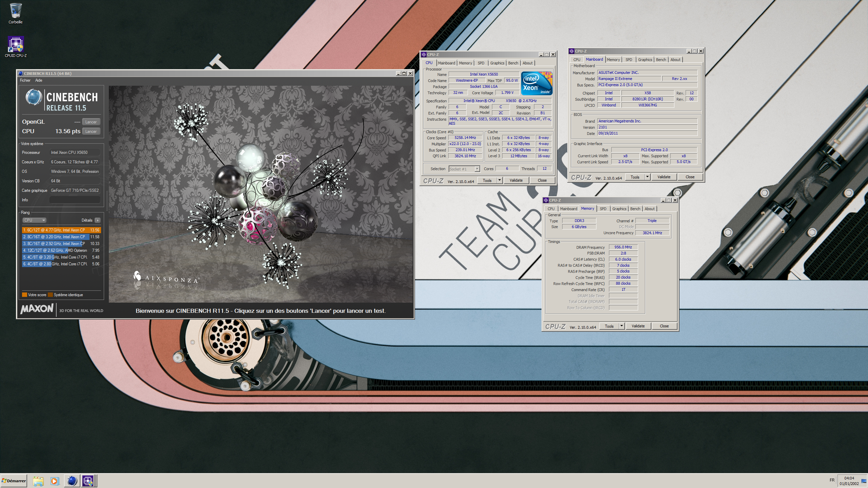Open the Socket #1 selection dropdown
Viewport: 868px width, 488px height.
pyautogui.click(x=464, y=169)
